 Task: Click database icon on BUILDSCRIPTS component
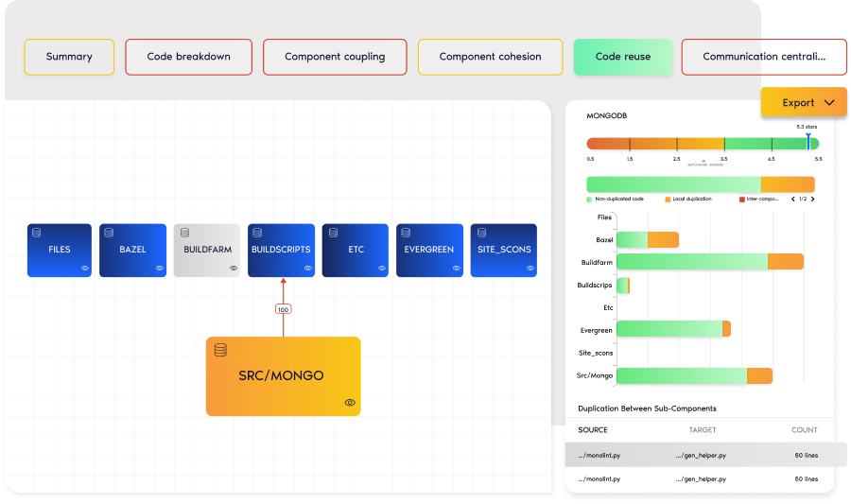tap(257, 233)
